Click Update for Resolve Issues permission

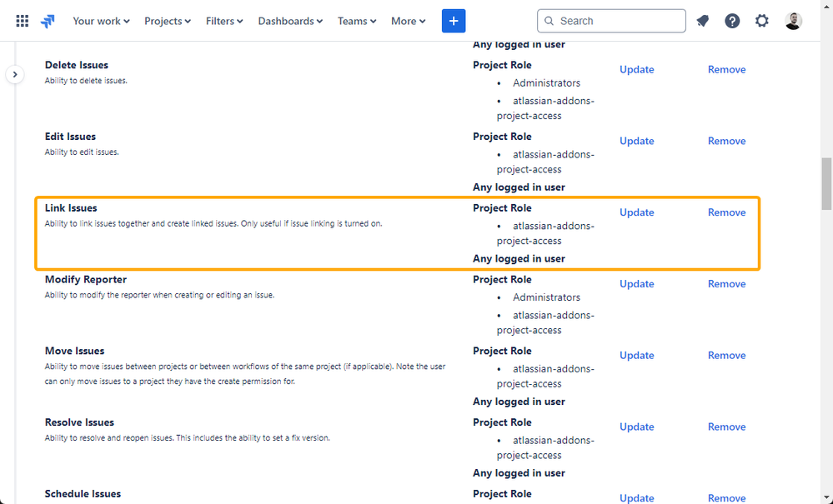coord(636,427)
